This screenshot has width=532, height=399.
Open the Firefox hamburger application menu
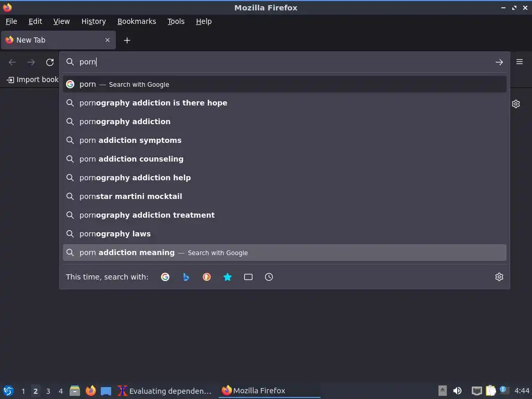pos(520,62)
